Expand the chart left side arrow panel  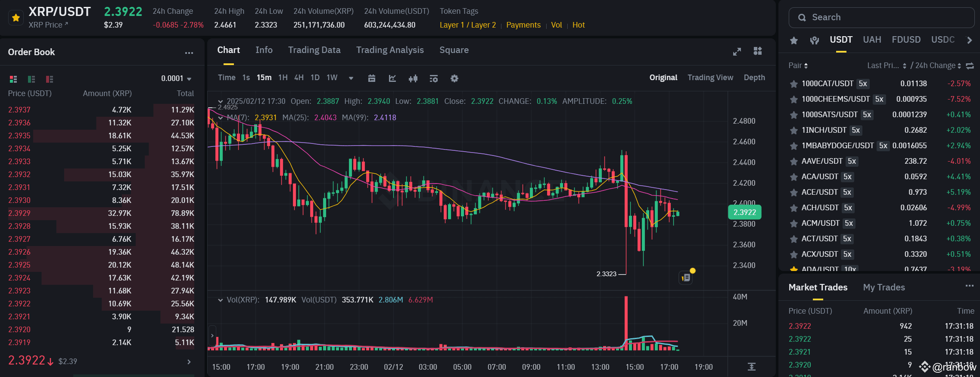(x=212, y=335)
